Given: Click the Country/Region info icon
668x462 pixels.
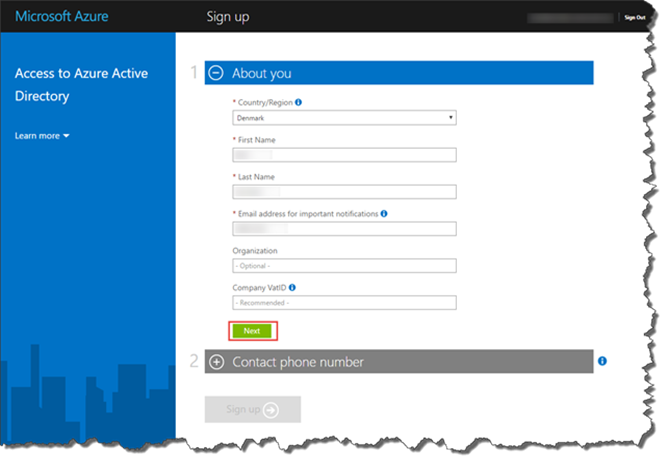Looking at the screenshot, I should 298,102.
